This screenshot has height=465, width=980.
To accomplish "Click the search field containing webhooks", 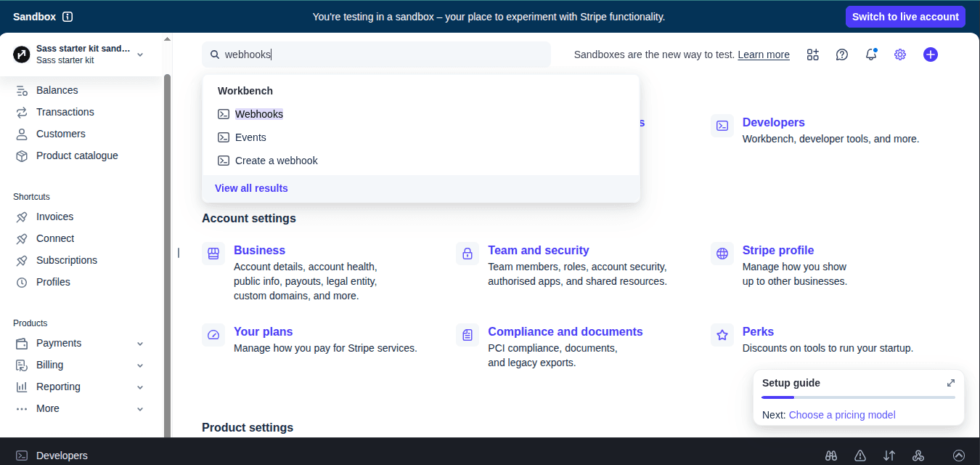I will (x=376, y=54).
